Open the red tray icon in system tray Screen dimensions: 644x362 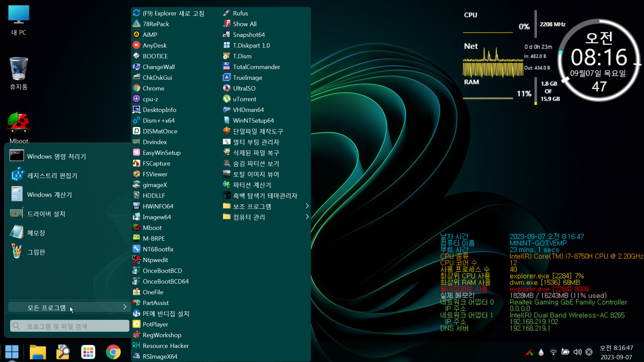click(x=529, y=352)
